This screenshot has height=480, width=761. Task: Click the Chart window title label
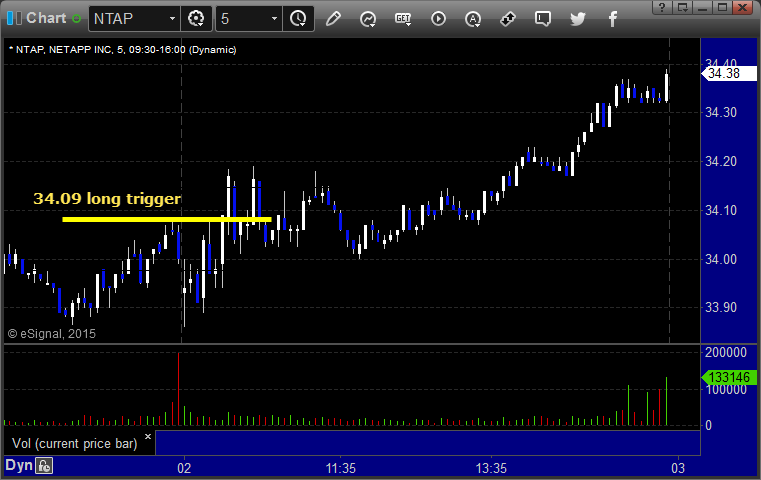46,18
